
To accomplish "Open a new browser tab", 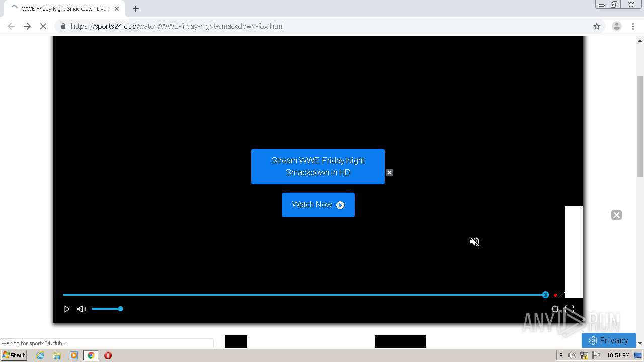I will [x=136, y=9].
